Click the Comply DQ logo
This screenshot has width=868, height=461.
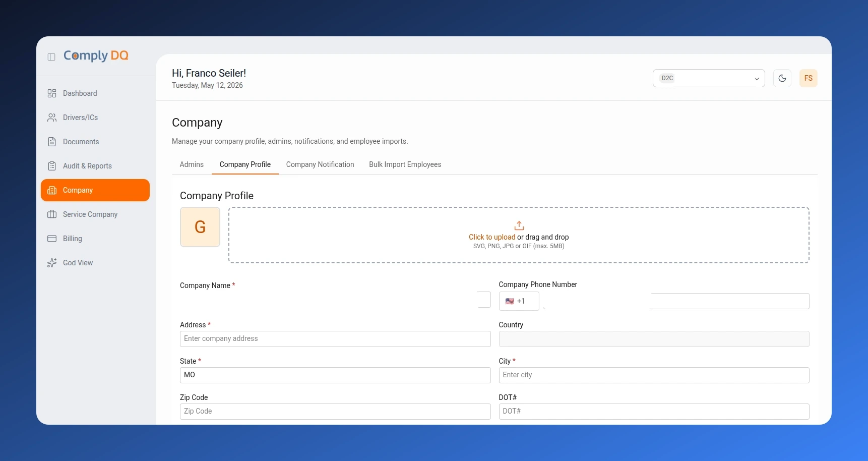96,55
